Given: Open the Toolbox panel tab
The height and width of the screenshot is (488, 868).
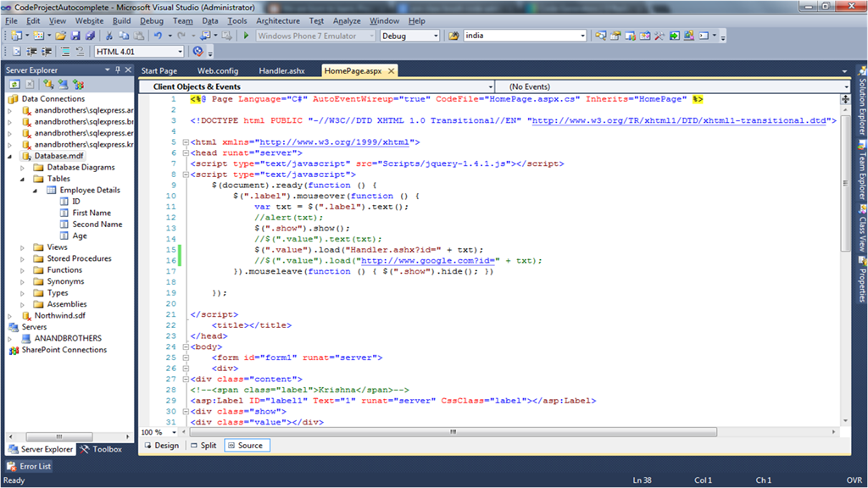Looking at the screenshot, I should 101,449.
